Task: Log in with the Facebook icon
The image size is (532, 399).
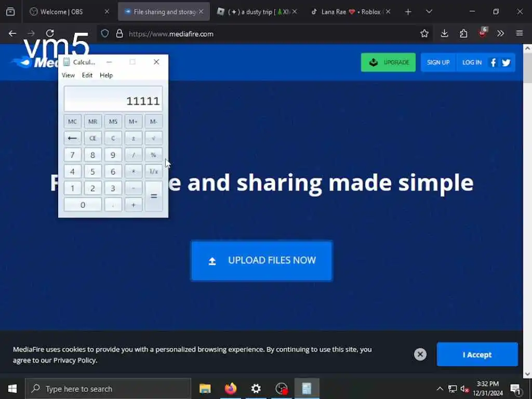Action: pyautogui.click(x=494, y=62)
